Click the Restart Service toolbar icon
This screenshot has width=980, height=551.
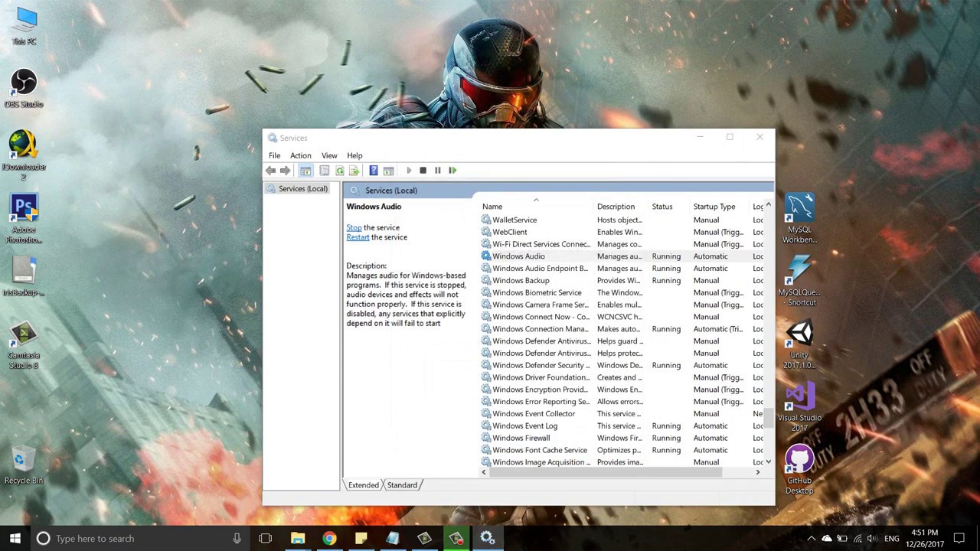click(452, 171)
